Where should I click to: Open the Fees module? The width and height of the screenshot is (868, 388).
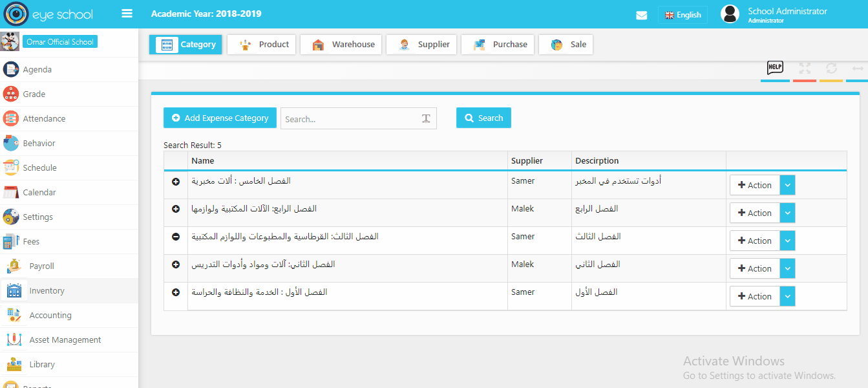point(69,242)
